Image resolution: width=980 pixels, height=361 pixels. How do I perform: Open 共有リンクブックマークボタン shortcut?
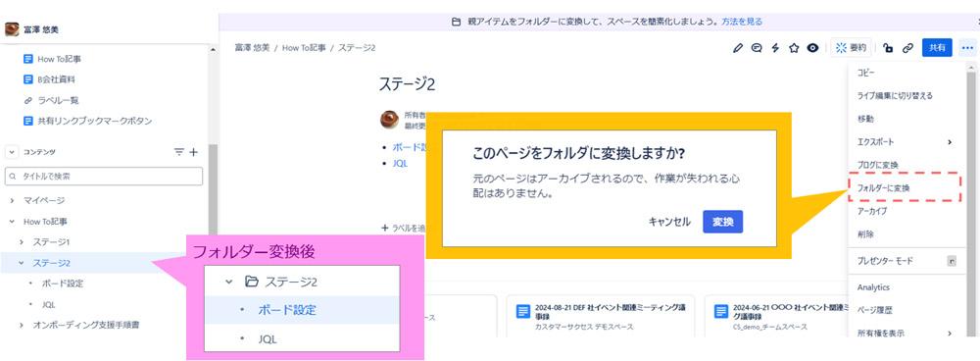(87, 121)
